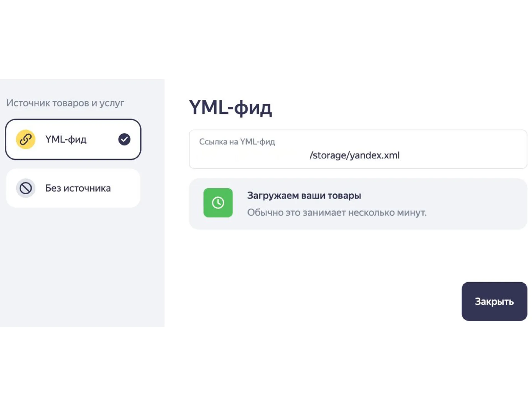Viewport: 532px width, 407px height.
Task: Click the green clock loading icon
Action: tap(218, 203)
